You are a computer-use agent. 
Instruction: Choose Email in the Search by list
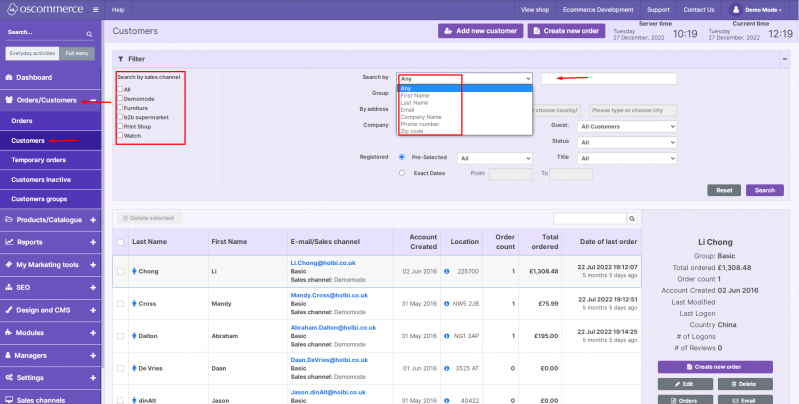pyautogui.click(x=409, y=109)
